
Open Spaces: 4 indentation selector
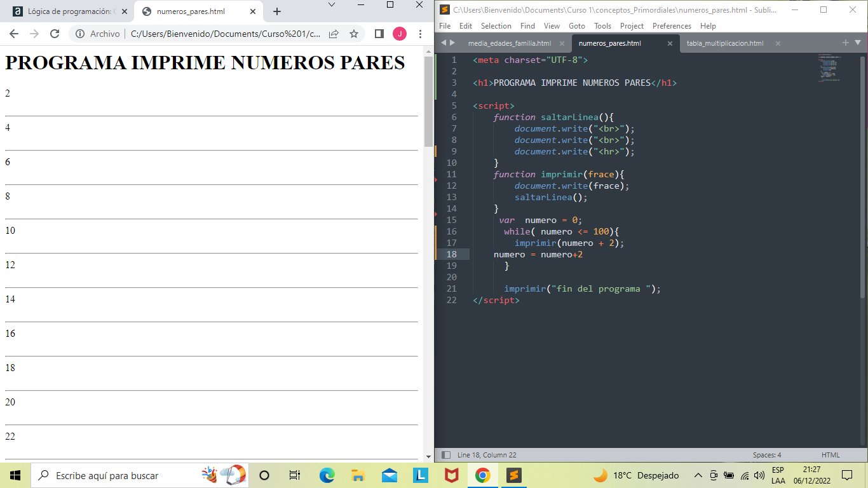tap(767, 455)
